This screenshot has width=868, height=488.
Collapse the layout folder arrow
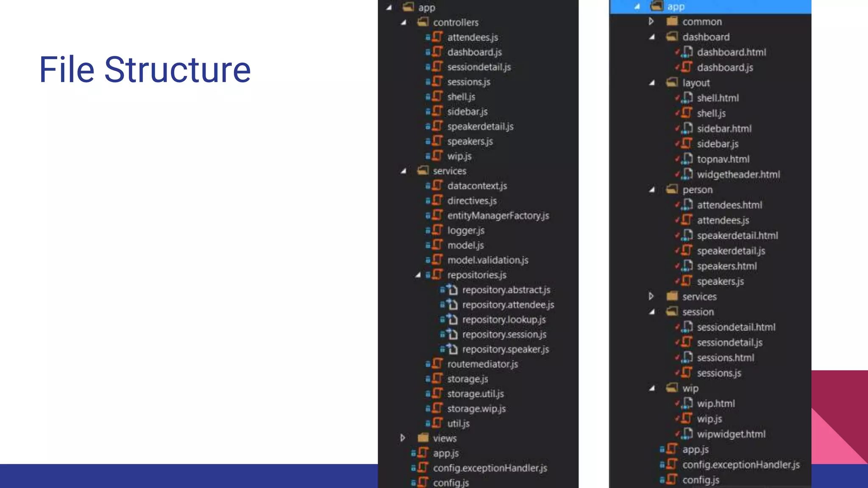point(652,83)
